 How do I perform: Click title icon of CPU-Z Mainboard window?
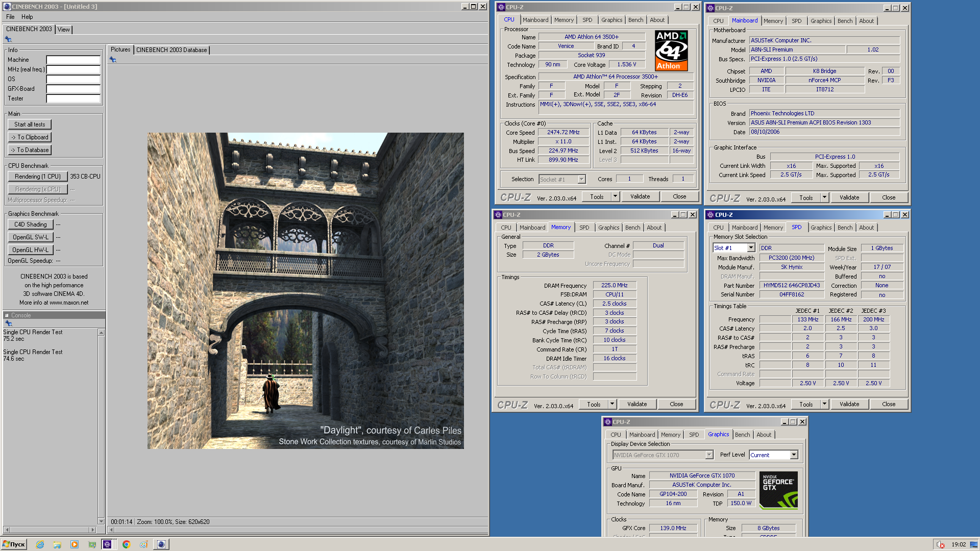tap(710, 8)
